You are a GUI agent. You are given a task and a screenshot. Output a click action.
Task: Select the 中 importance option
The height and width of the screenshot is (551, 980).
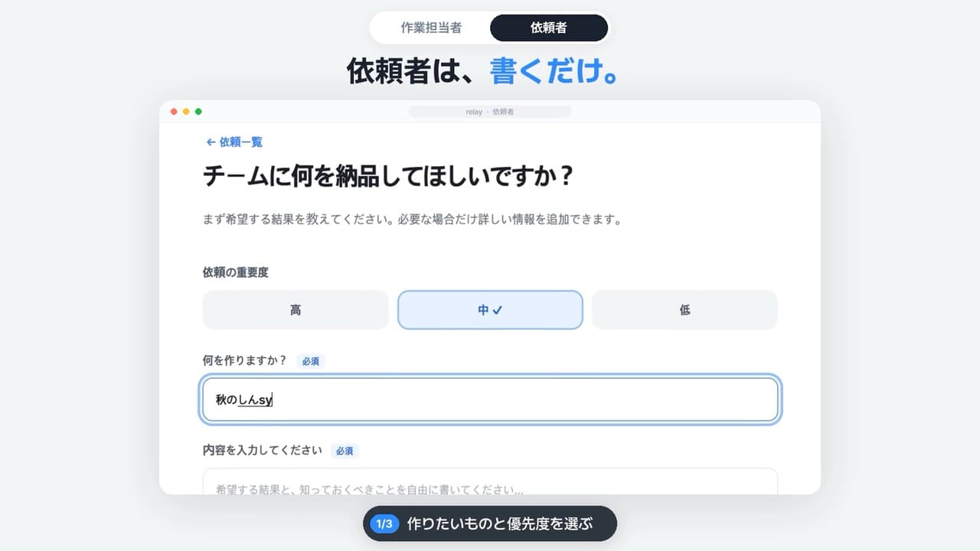(490, 310)
